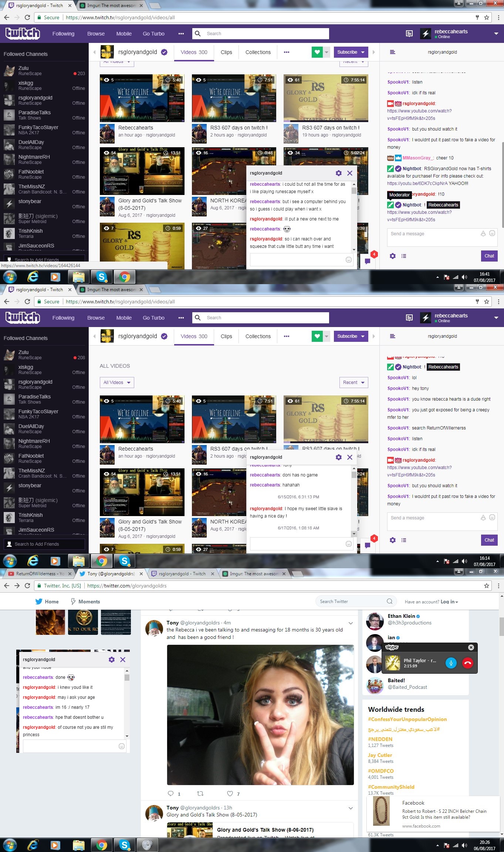Open the Recent sort dropdown in the middle window
Image resolution: width=504 pixels, height=852 pixels.
click(x=354, y=383)
